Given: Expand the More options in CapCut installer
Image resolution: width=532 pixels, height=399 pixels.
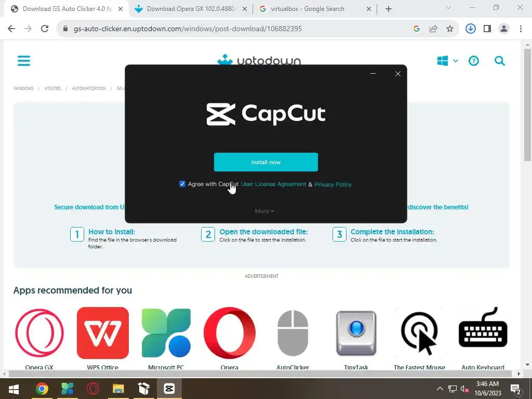Looking at the screenshot, I should (264, 211).
